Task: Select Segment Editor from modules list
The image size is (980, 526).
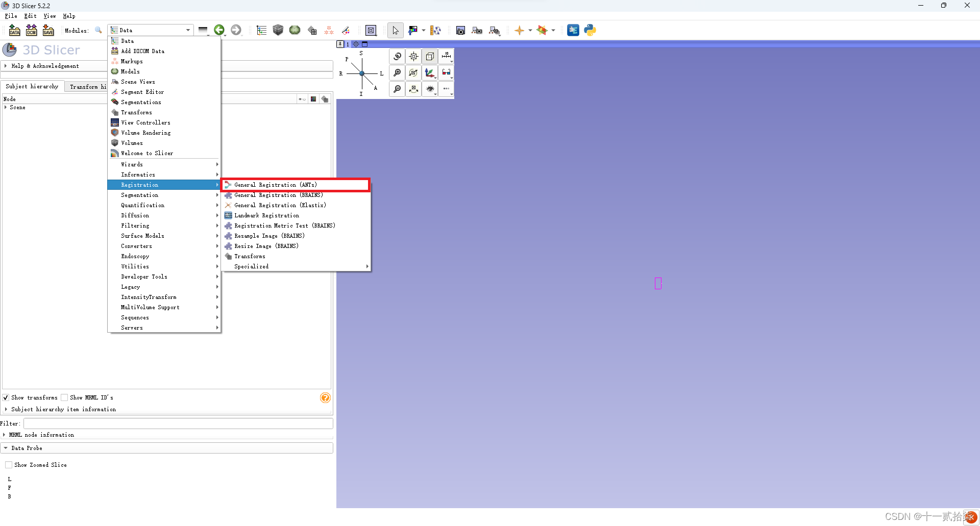Action: 164,92
